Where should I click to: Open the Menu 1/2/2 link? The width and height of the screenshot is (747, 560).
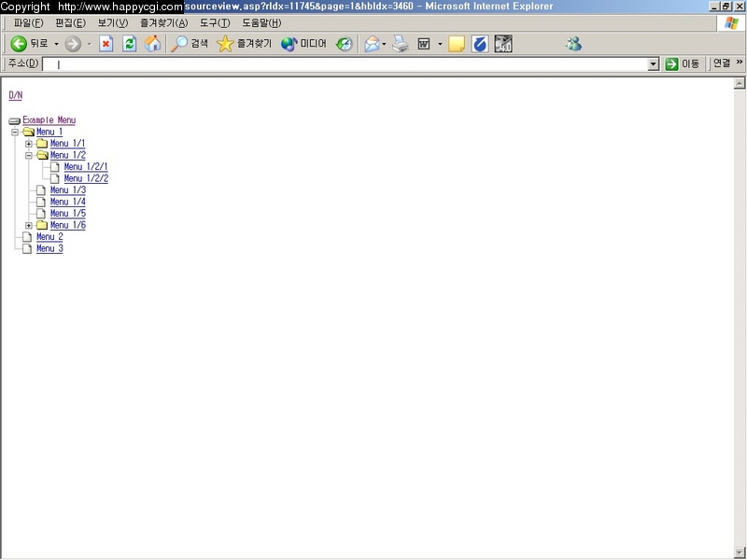tap(86, 178)
